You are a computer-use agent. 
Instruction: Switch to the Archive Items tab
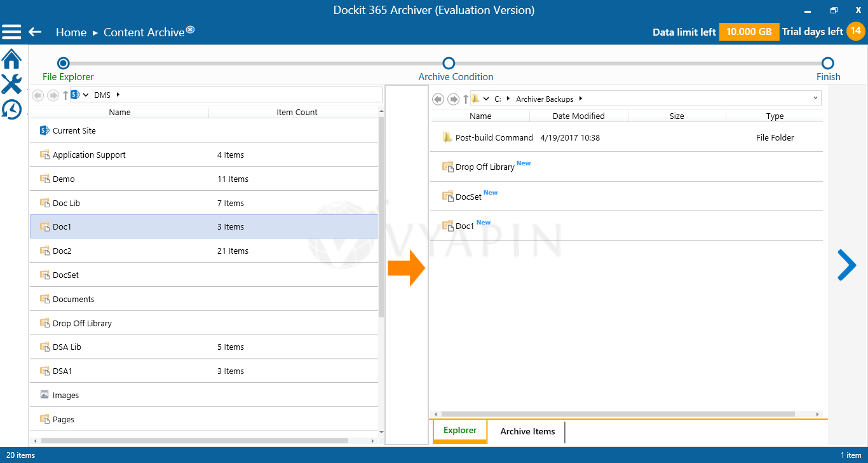click(527, 431)
